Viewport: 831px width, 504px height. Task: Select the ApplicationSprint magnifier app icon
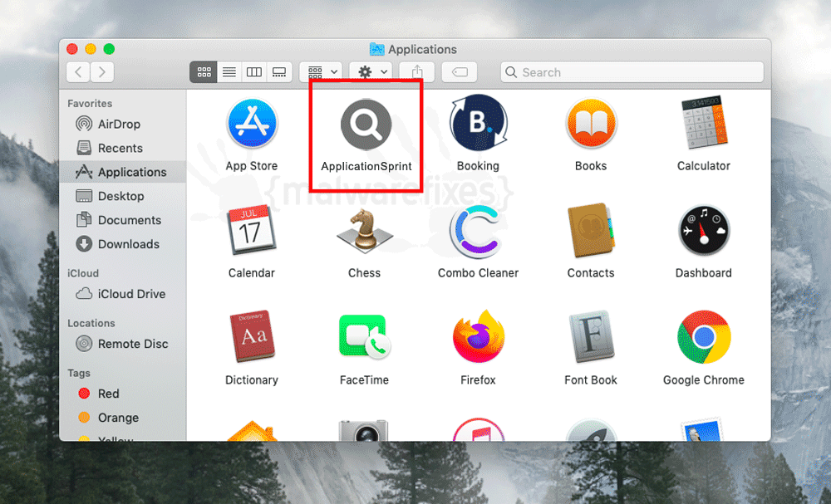pyautogui.click(x=366, y=125)
